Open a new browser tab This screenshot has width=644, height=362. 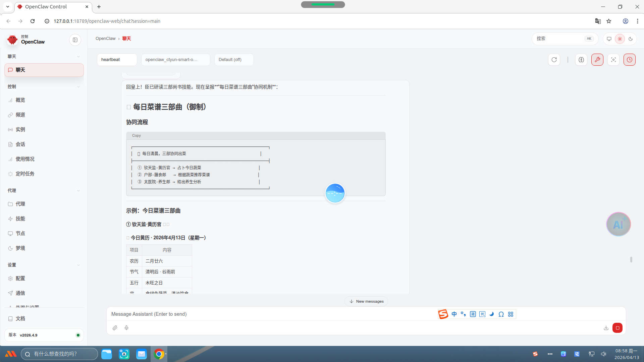(x=99, y=7)
